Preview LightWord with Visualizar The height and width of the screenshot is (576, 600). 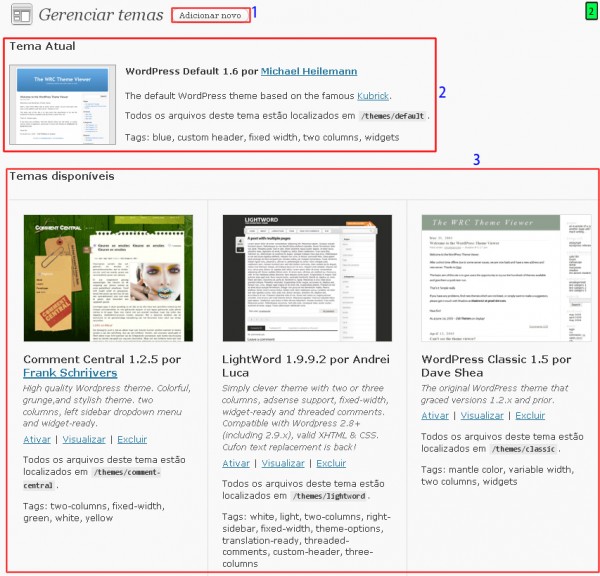pos(283,463)
